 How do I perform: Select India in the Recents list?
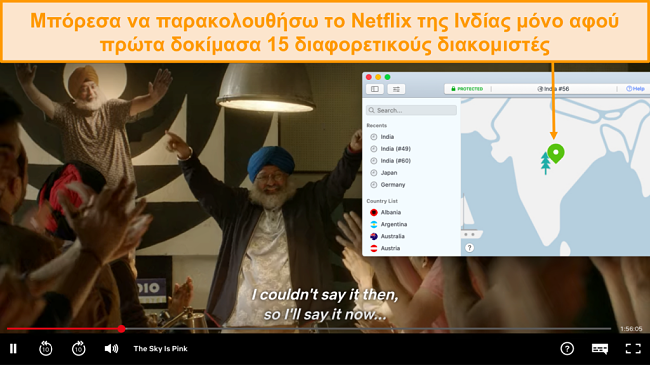point(387,136)
